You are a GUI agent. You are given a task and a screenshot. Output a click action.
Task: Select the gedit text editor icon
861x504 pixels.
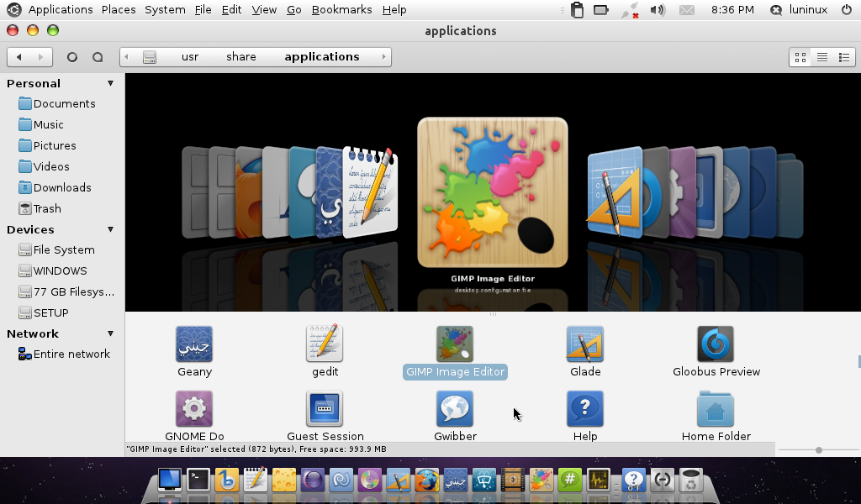click(325, 344)
